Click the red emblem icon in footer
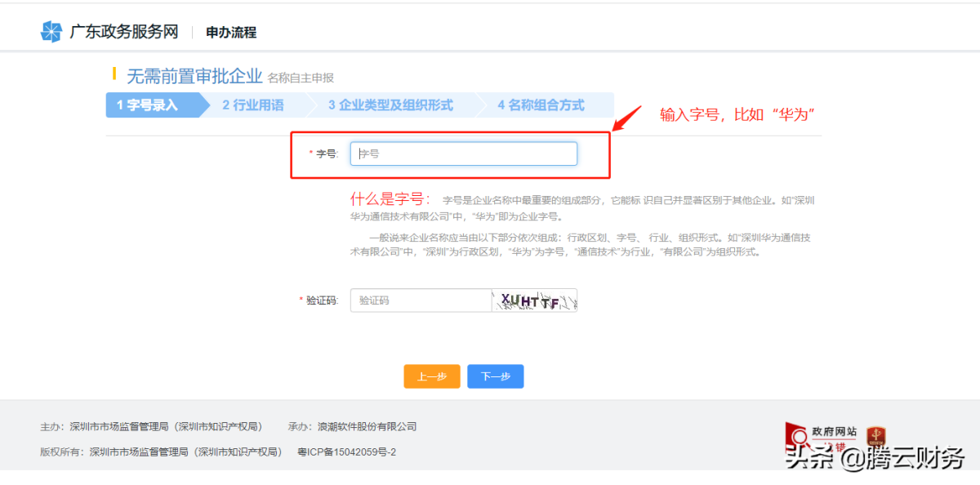The height and width of the screenshot is (485, 980). point(876,436)
